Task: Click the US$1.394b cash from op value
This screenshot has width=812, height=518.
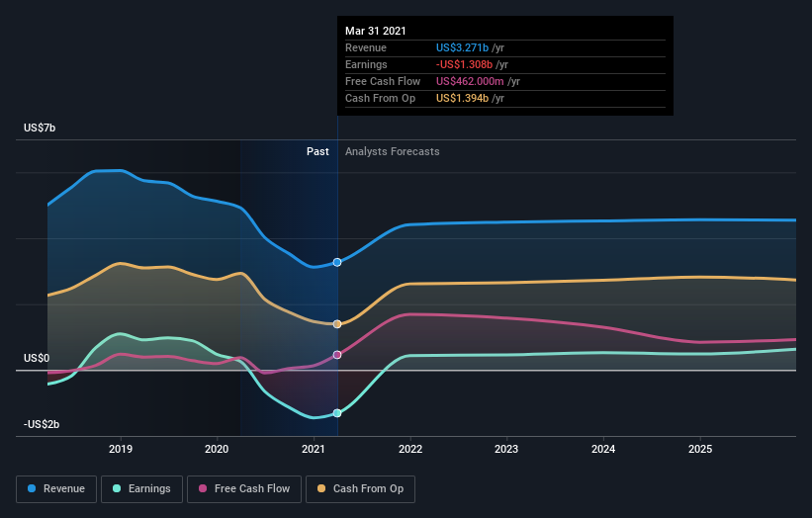Action: point(462,98)
